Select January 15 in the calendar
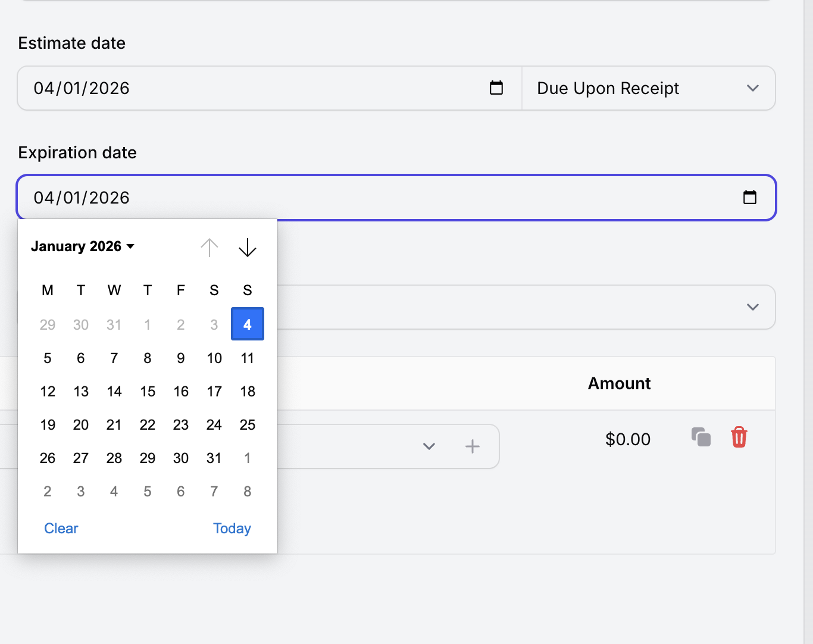 [148, 392]
